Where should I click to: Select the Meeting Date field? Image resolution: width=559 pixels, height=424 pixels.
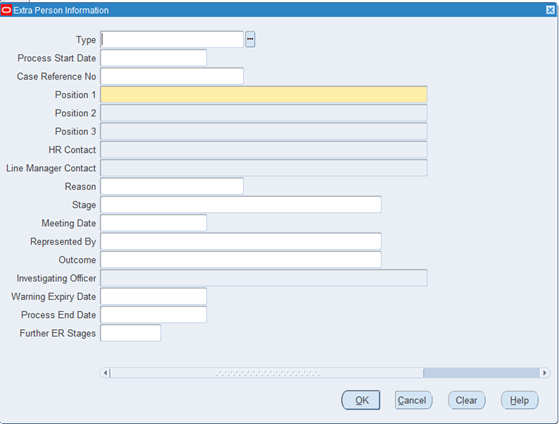tap(153, 223)
